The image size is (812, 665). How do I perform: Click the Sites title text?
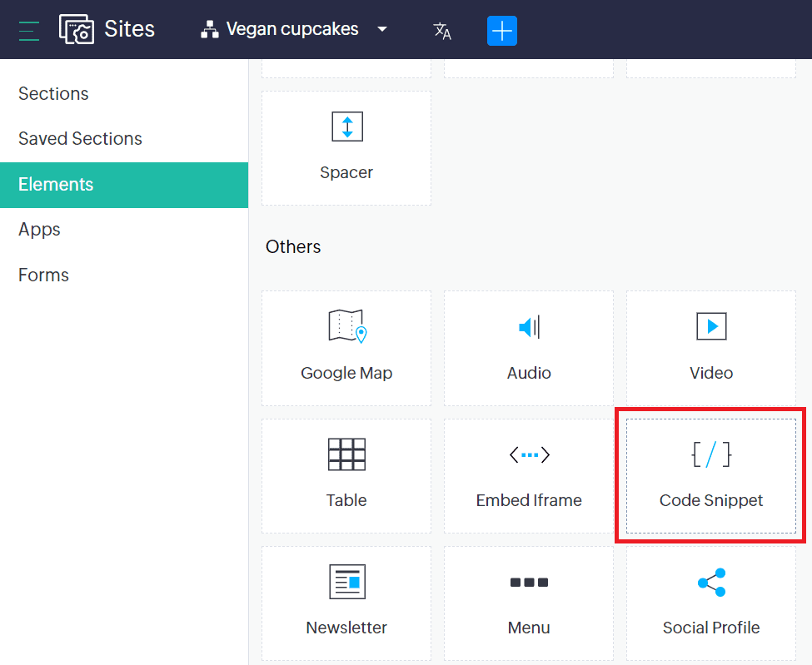129,29
